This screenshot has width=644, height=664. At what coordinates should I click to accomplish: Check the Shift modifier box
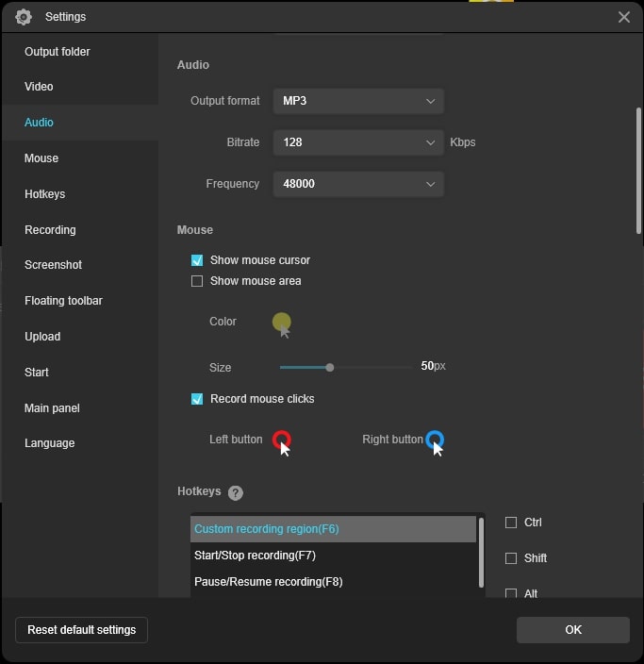point(511,558)
